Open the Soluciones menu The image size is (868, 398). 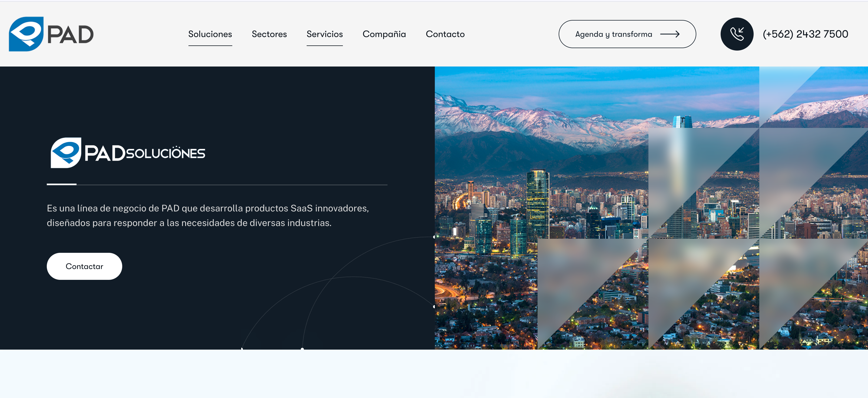point(210,34)
